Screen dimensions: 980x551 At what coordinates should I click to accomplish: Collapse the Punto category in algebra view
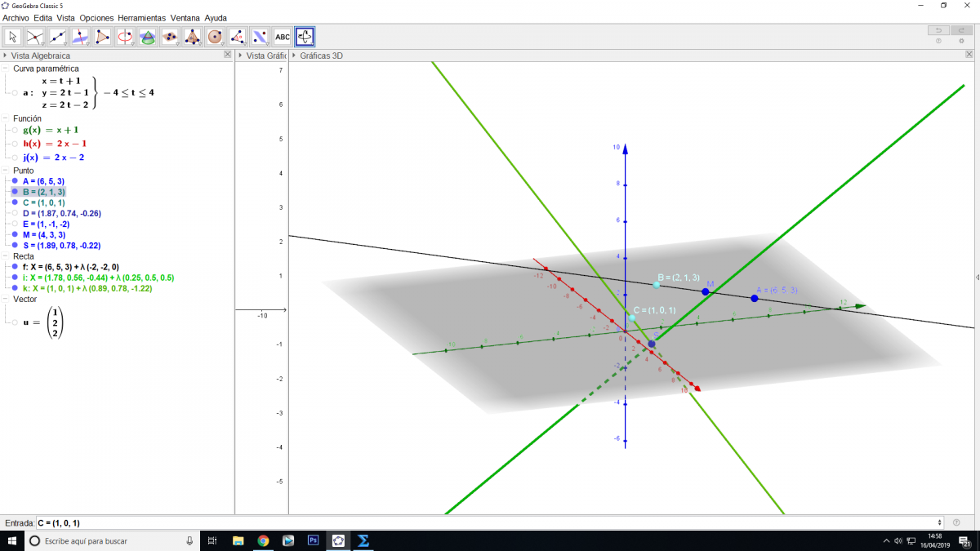tap(7, 171)
